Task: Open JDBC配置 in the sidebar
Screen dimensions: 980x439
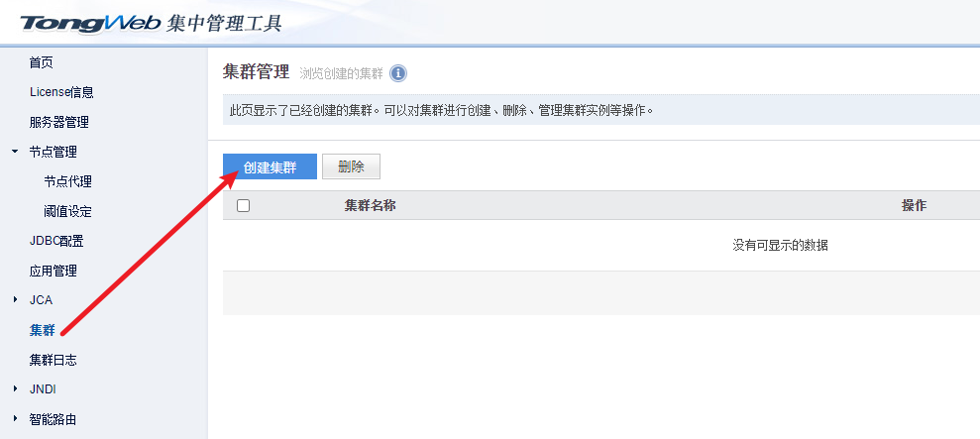Action: click(x=56, y=242)
